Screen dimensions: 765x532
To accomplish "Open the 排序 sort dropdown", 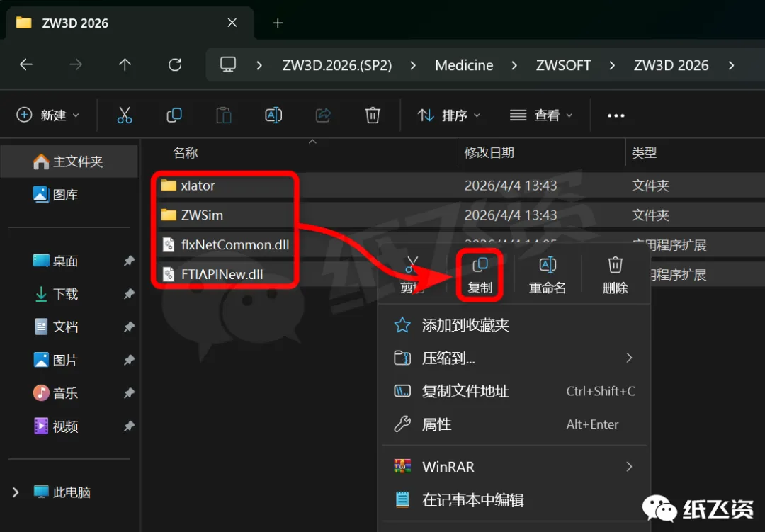I will [x=449, y=115].
